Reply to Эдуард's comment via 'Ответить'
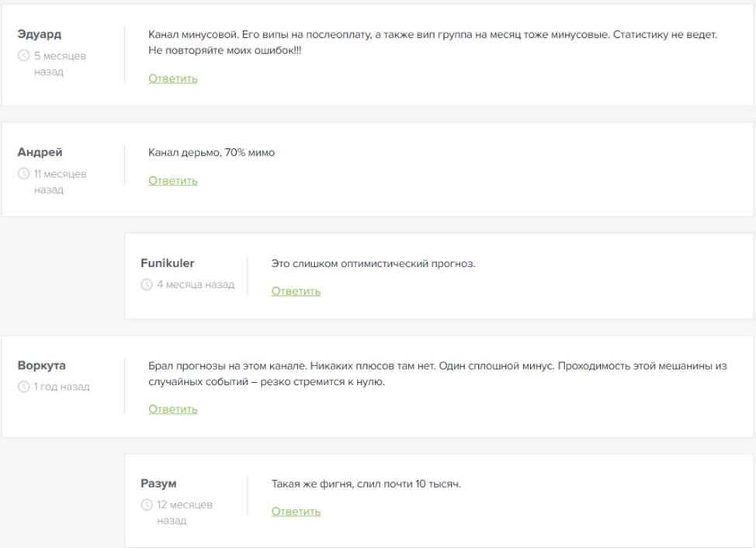 (173, 78)
